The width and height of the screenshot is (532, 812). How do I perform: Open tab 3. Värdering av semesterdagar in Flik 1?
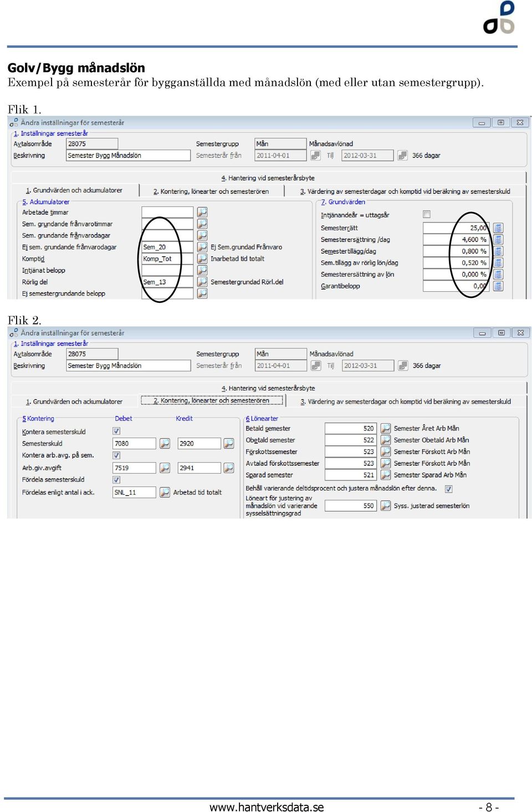coord(405,191)
